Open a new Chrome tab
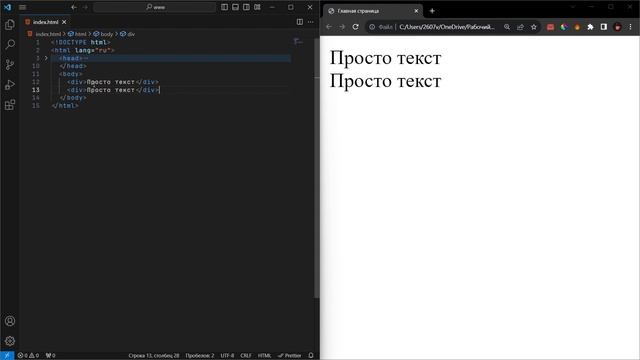 [x=432, y=11]
